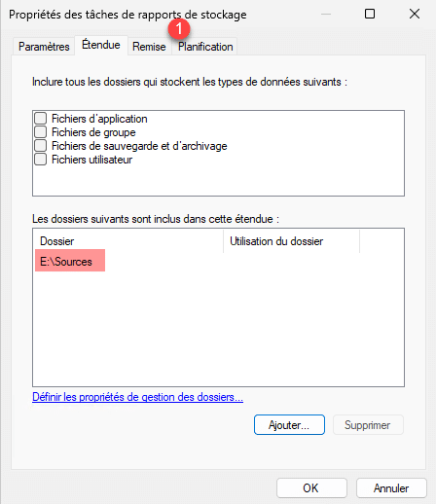436x504 pixels.
Task: Maximize the properties dialog window
Action: (x=370, y=14)
